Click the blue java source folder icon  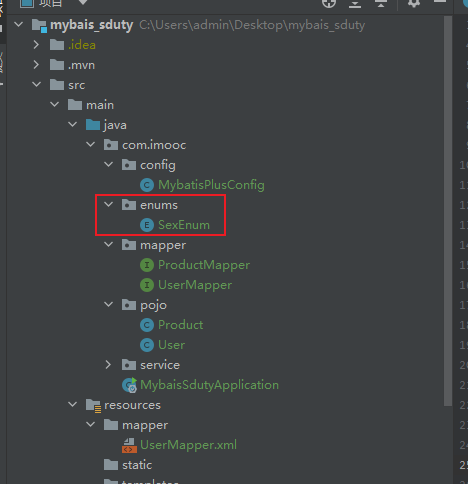[x=93, y=125]
